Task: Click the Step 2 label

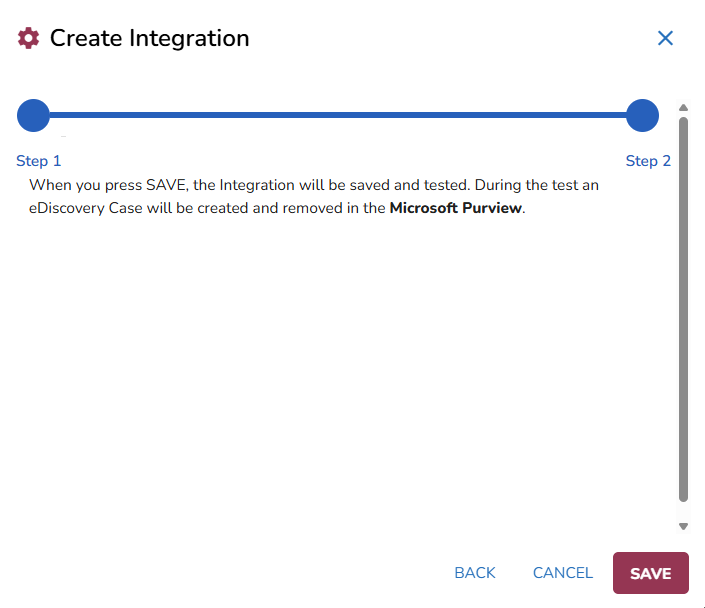Action: (x=648, y=161)
